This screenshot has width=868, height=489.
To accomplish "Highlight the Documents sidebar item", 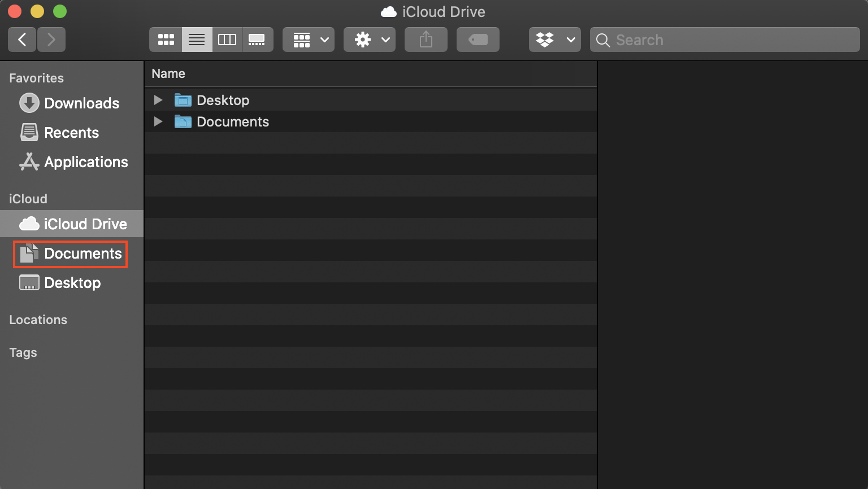I will (84, 254).
